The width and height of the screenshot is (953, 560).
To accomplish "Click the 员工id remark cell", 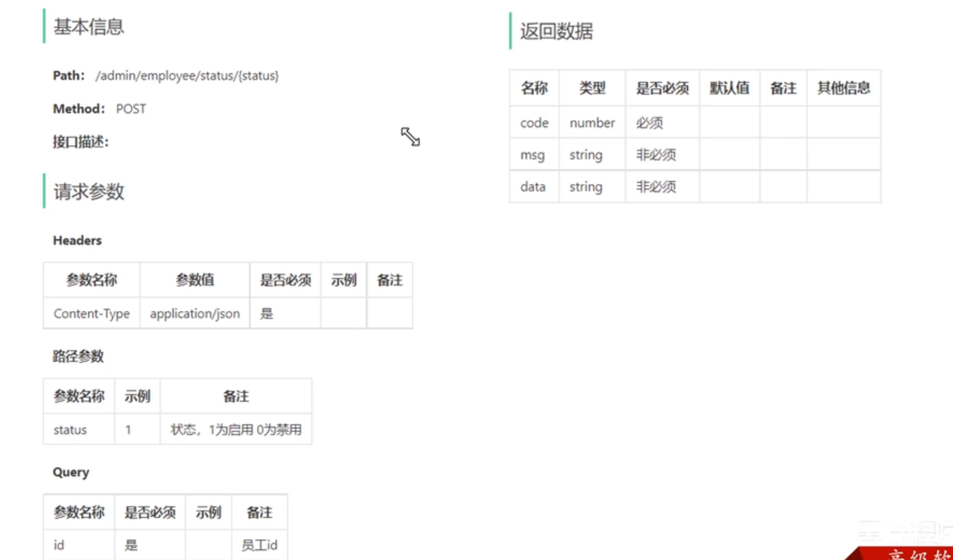I will (259, 545).
